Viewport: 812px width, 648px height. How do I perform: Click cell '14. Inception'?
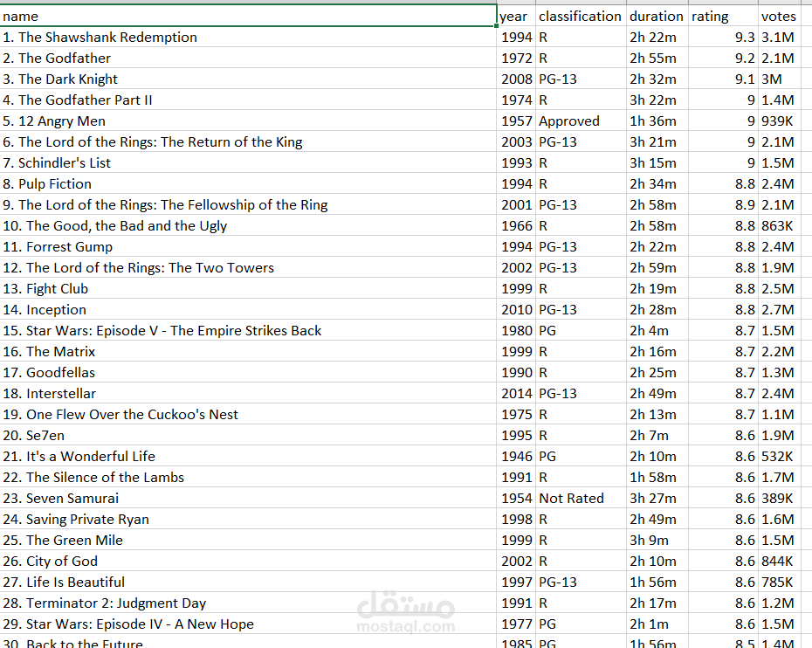point(248,310)
